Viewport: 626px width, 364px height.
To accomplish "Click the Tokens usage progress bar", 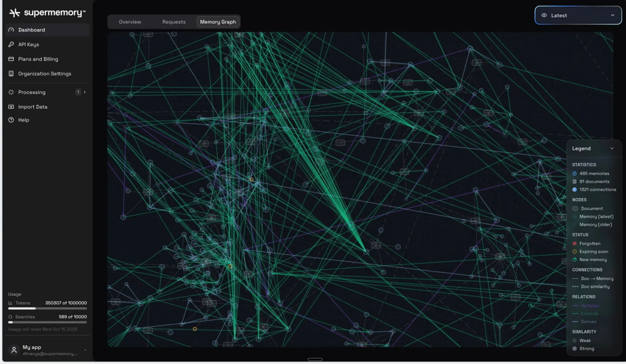I will click(x=47, y=308).
